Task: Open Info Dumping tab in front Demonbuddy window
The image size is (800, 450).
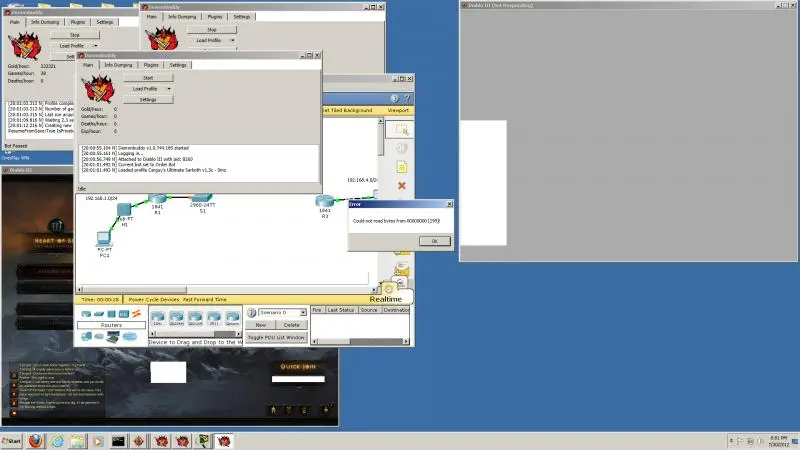Action: [118, 65]
